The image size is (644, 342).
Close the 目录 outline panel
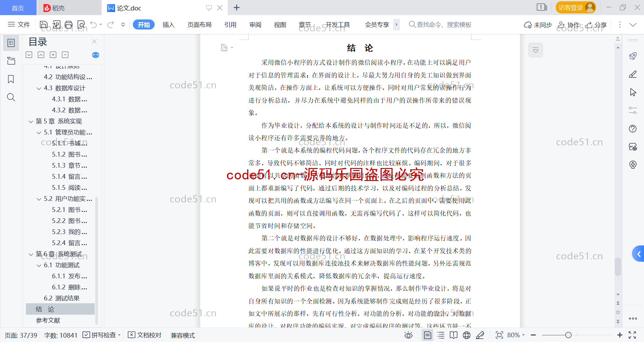coord(94,42)
